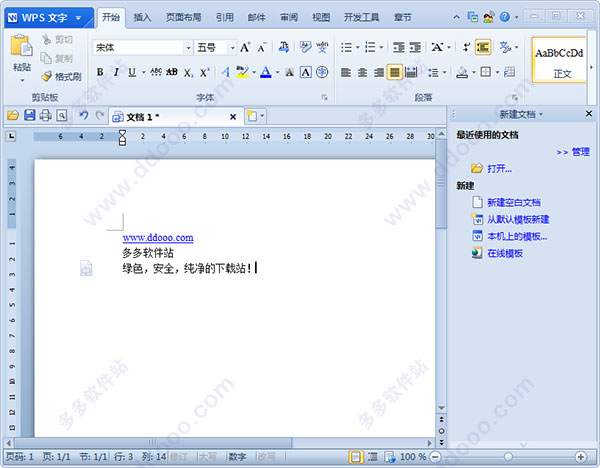Viewport: 600px width, 468px height.
Task: Toggle center paragraph alignment
Action: (362, 72)
